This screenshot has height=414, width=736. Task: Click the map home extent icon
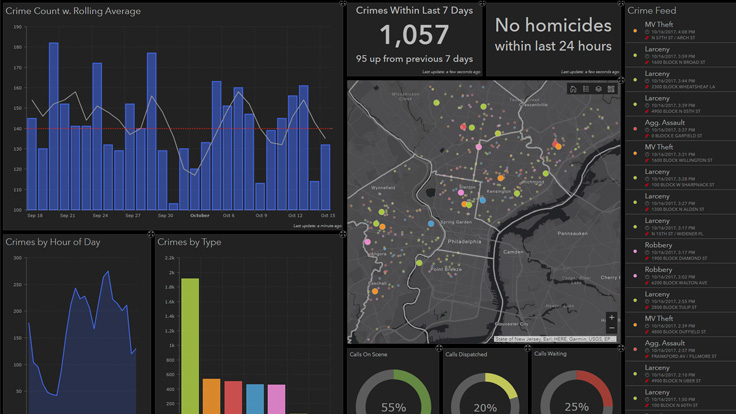(573, 90)
